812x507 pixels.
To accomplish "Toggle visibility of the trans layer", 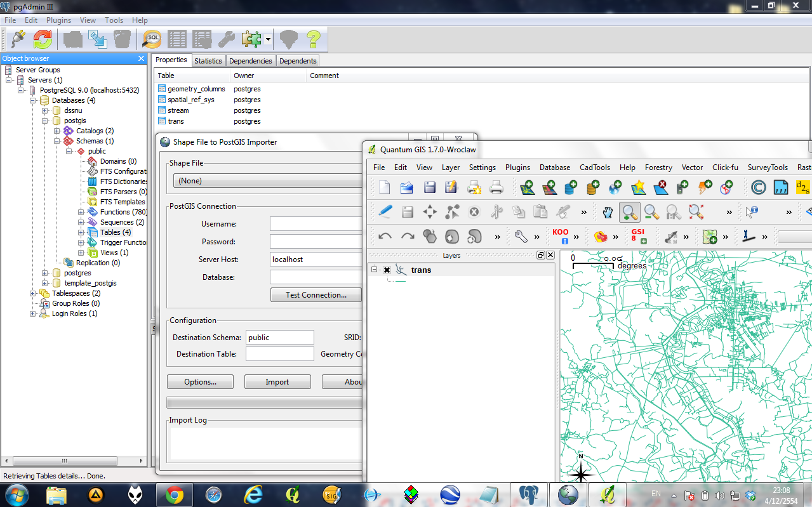I will [387, 269].
